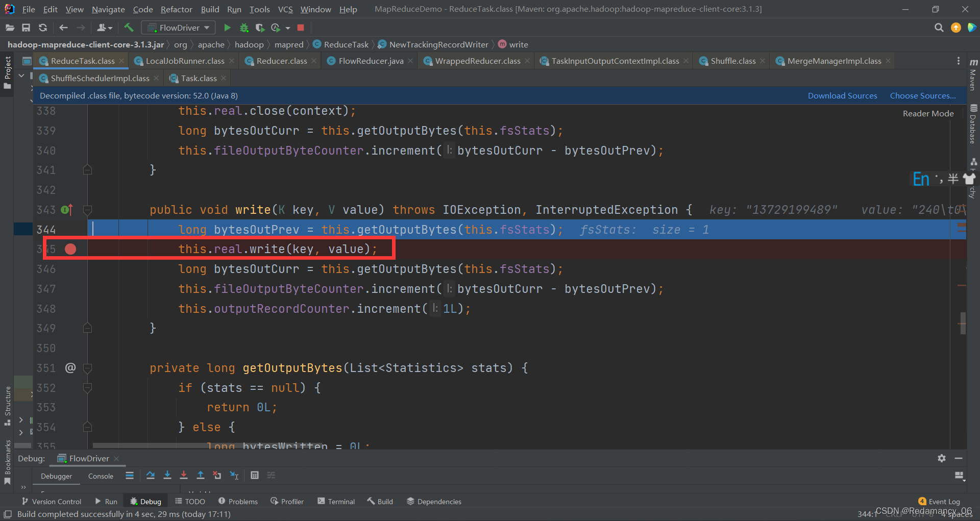Switch to the Console tab
This screenshot has height=521, width=980.
click(101, 476)
